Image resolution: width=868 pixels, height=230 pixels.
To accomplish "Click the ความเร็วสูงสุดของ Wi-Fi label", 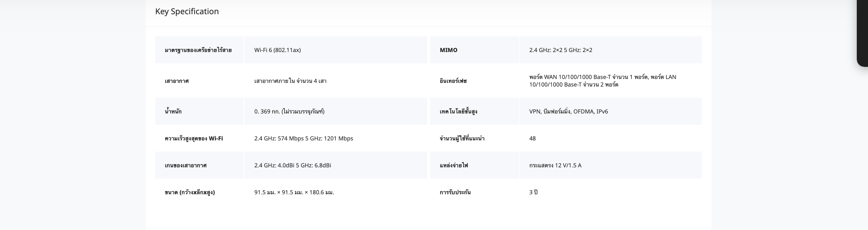I will 193,139.
